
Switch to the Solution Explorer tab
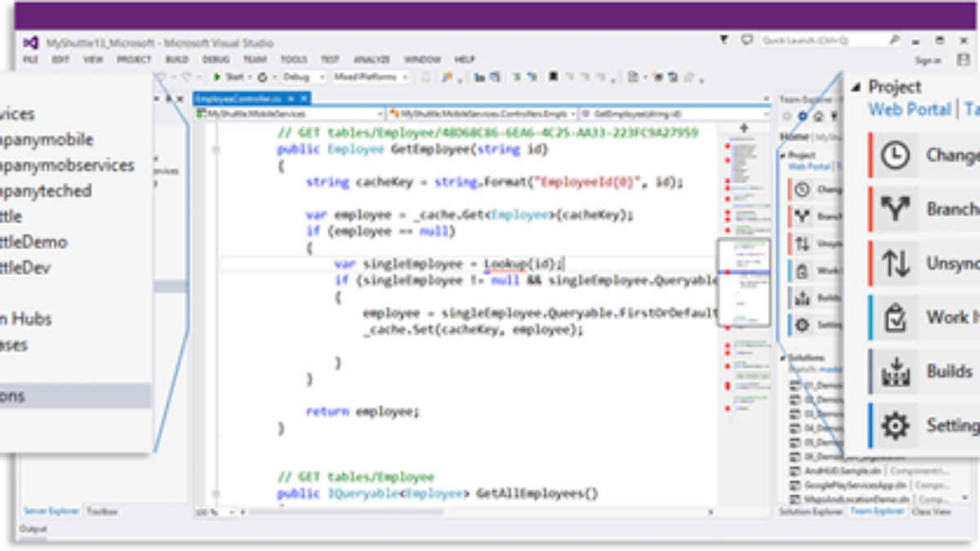point(810,511)
